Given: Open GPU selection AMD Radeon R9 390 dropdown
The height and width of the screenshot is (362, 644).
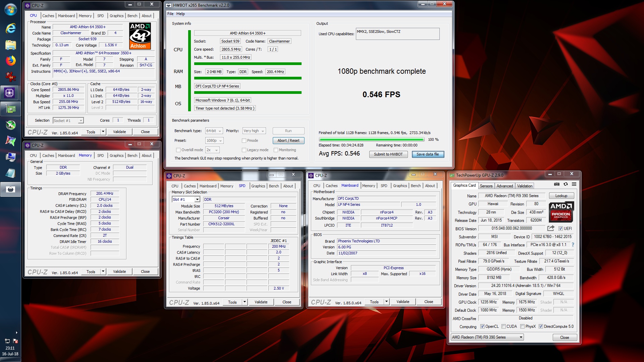Looking at the screenshot, I should point(487,337).
